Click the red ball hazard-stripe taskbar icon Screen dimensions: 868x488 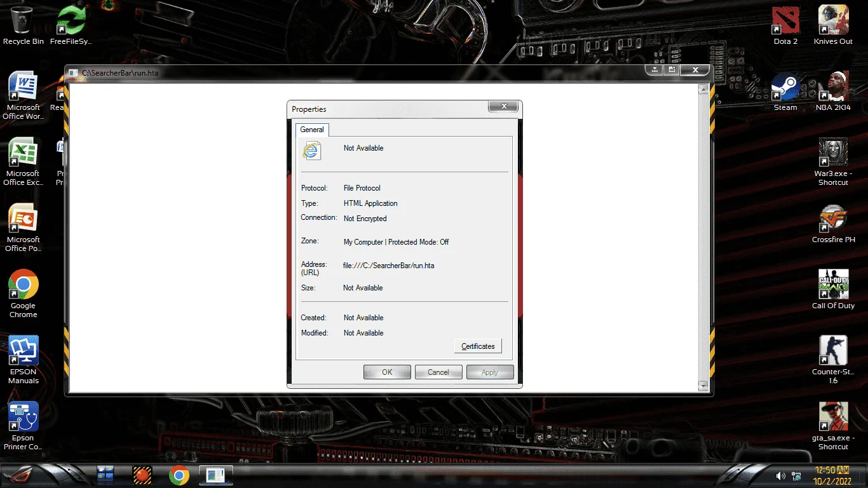[142, 475]
